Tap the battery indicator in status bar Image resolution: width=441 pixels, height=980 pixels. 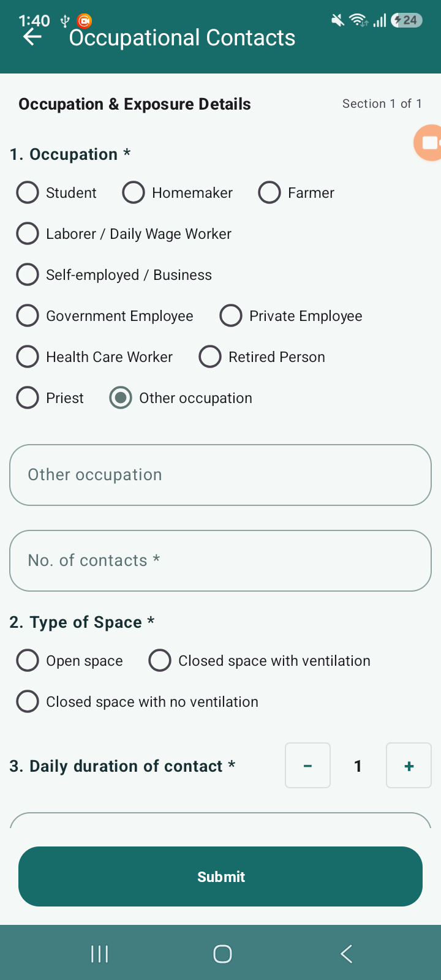(x=407, y=20)
